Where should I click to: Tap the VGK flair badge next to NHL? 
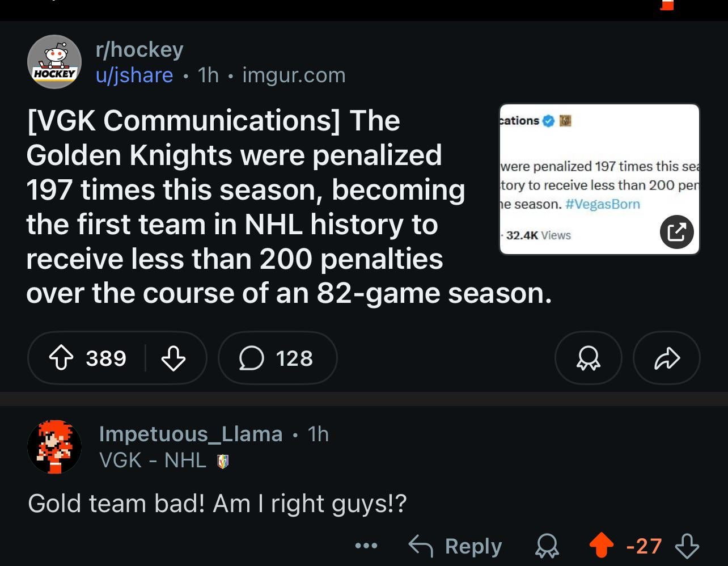pos(222,461)
